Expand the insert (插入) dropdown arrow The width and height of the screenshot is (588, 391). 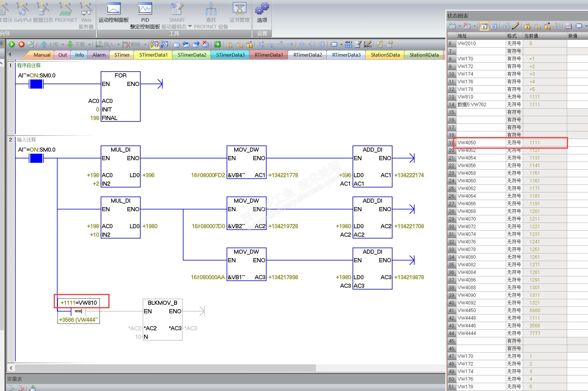pyautogui.click(x=119, y=45)
